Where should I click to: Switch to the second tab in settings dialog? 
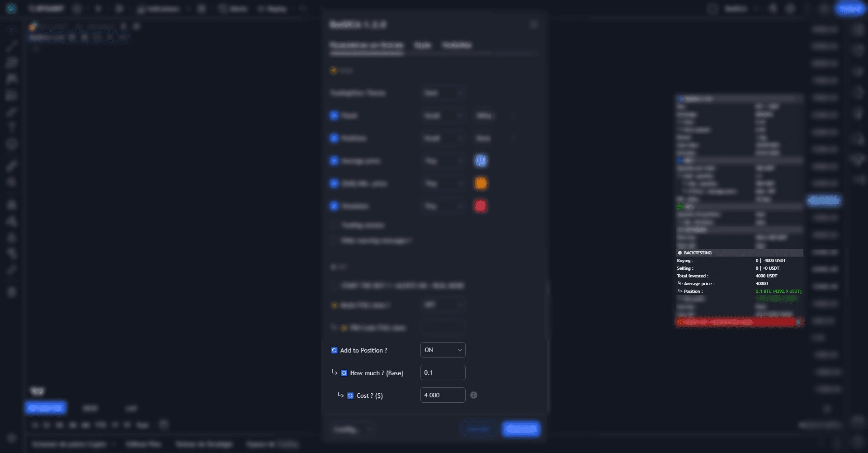pyautogui.click(x=423, y=45)
